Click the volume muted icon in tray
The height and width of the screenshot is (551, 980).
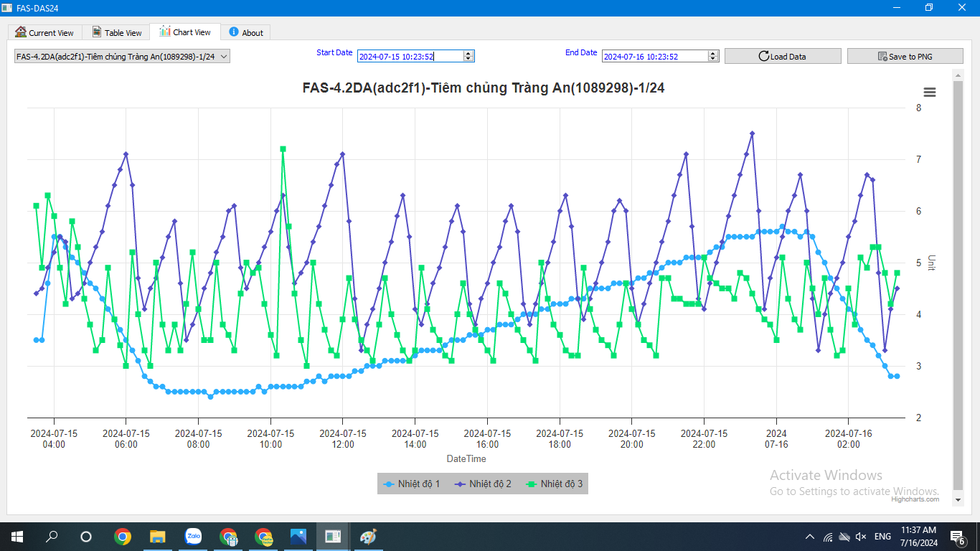coord(861,537)
